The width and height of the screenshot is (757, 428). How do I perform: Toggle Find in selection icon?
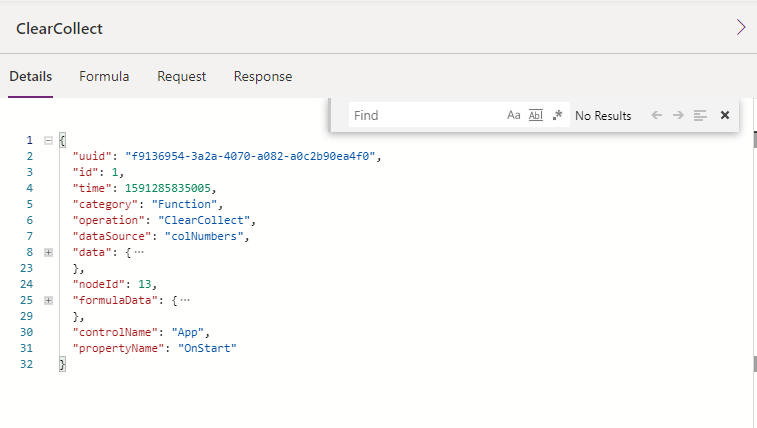tap(700, 115)
